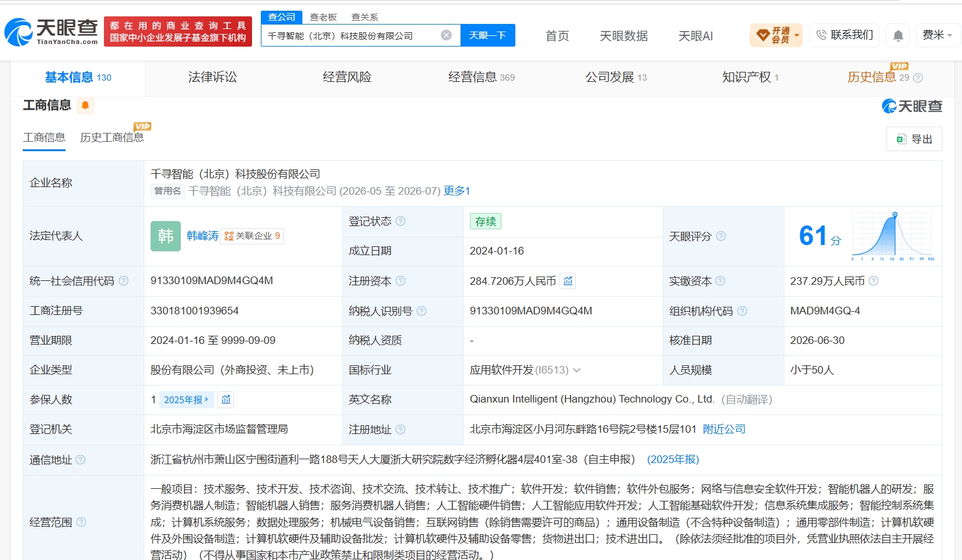
Task: Click the orange alert bell beside 工商信息
Action: pyautogui.click(x=85, y=105)
